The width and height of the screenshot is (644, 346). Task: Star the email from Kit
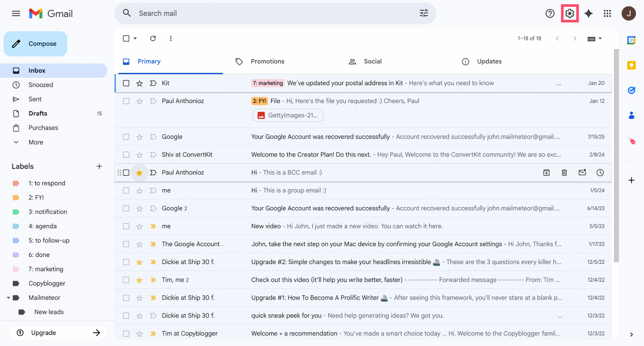pyautogui.click(x=139, y=83)
